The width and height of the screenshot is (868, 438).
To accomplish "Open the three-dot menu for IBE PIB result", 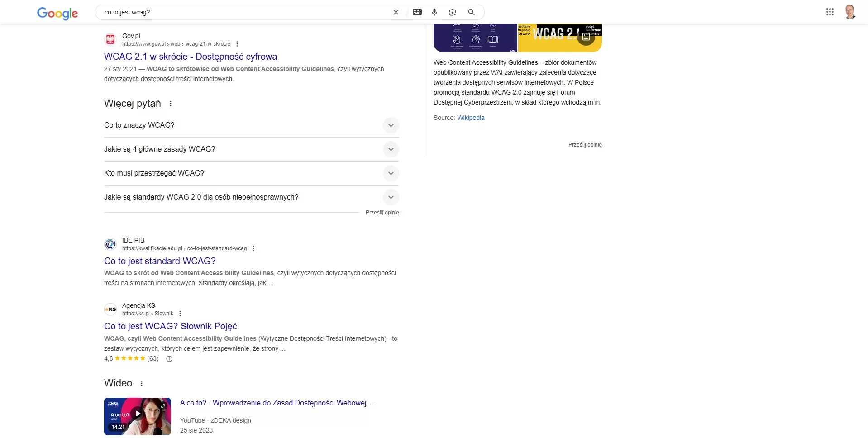I will [253, 248].
